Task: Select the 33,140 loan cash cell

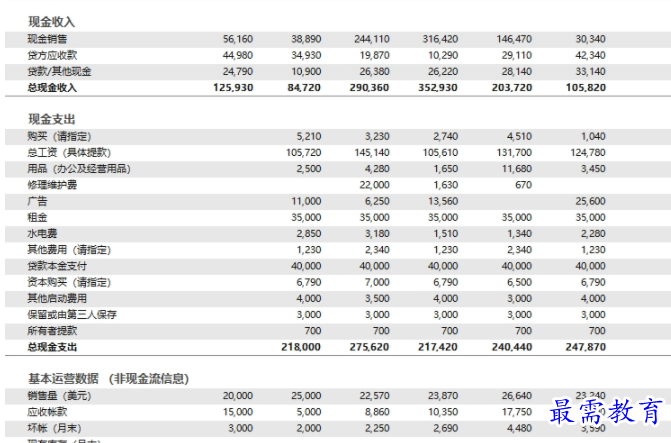Action: (x=591, y=71)
